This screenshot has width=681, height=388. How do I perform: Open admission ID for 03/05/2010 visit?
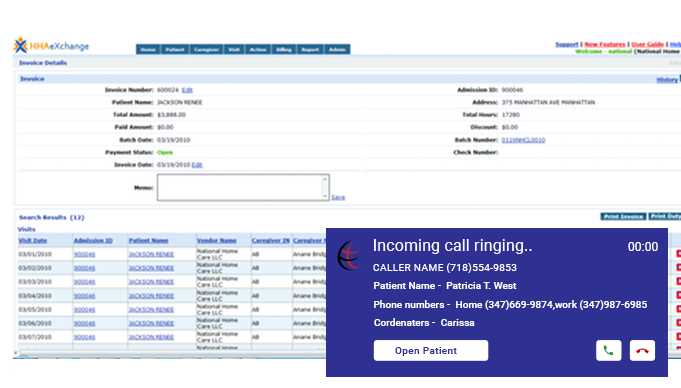pyautogui.click(x=84, y=310)
